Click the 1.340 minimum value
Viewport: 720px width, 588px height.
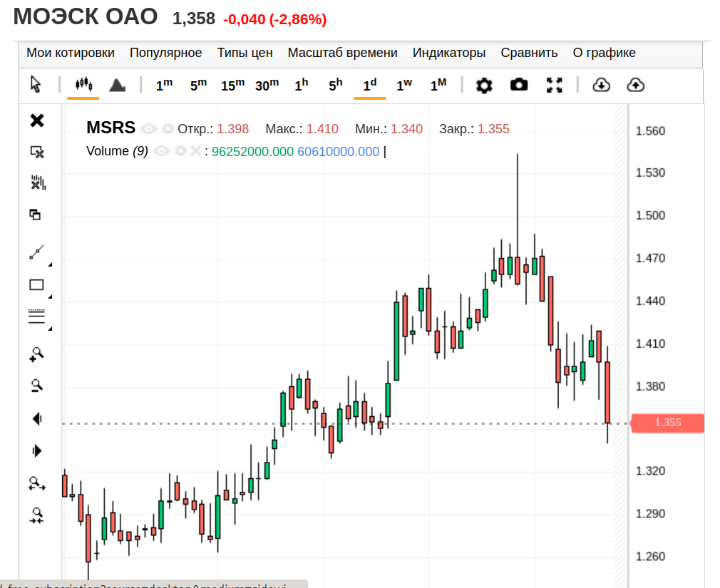tap(407, 129)
